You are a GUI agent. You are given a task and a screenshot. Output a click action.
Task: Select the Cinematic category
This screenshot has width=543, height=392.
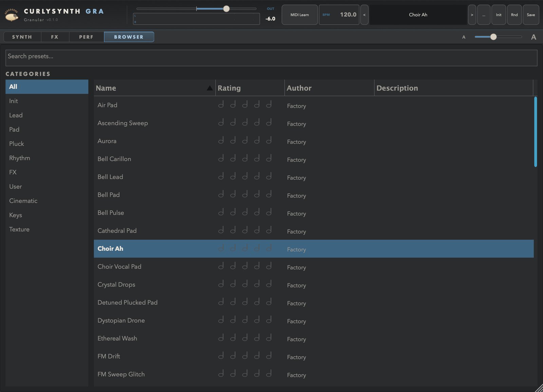[47, 201]
